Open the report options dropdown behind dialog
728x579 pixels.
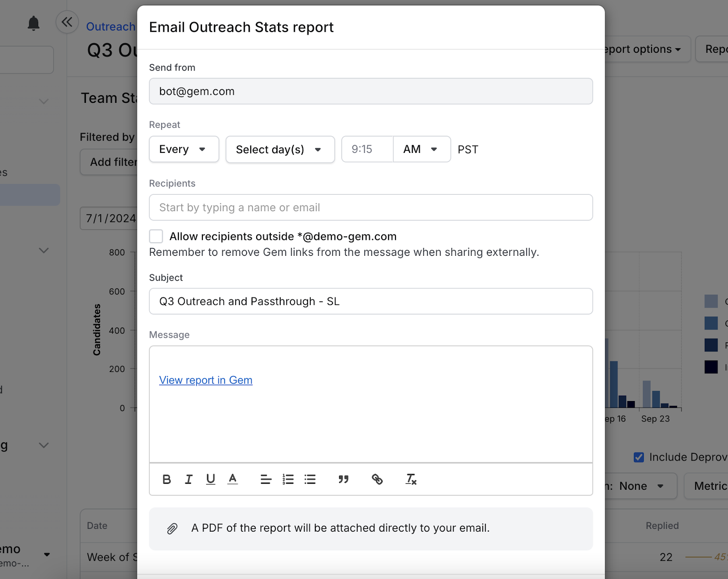click(x=648, y=49)
